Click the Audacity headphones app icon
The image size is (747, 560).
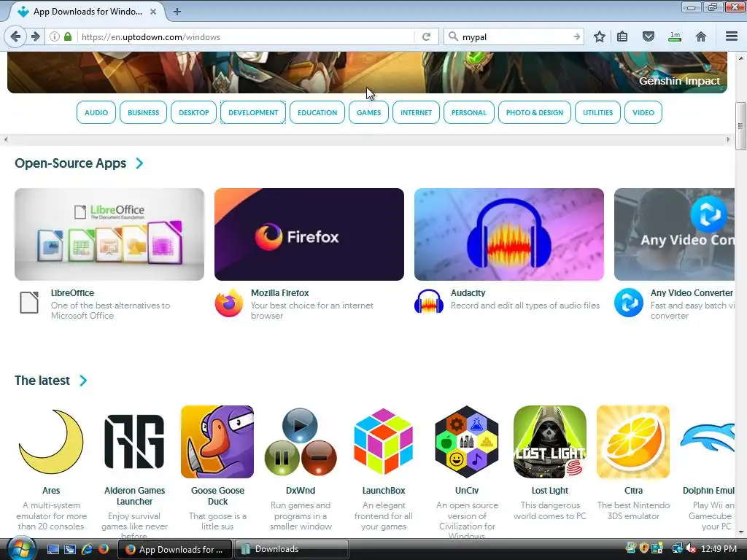point(429,301)
